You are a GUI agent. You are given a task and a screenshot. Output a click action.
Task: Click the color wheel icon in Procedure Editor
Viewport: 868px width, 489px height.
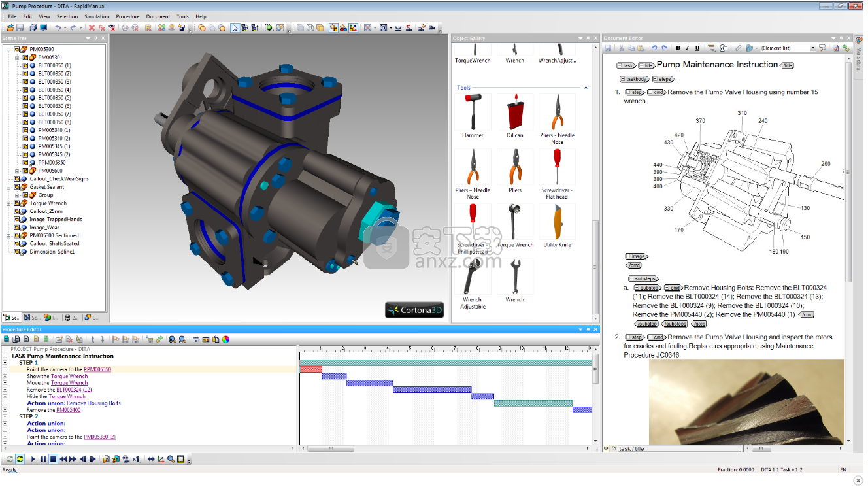[225, 339]
